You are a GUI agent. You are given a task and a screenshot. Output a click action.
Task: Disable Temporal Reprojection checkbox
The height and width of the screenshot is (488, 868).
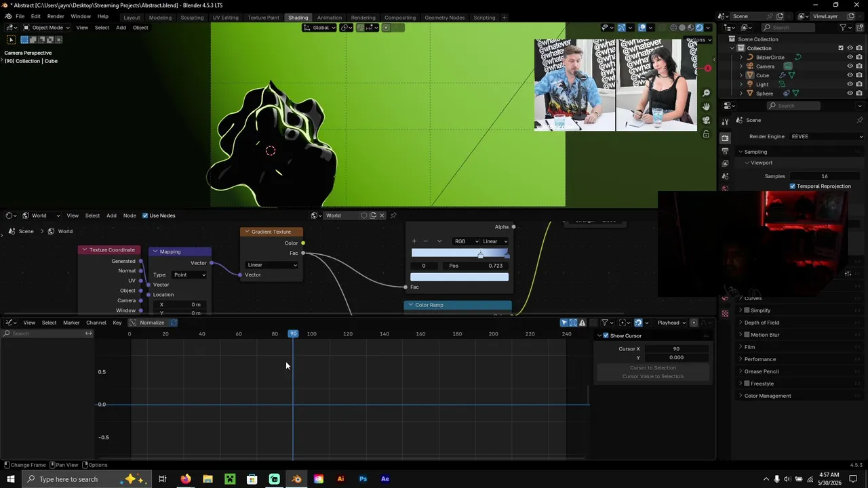(x=792, y=186)
